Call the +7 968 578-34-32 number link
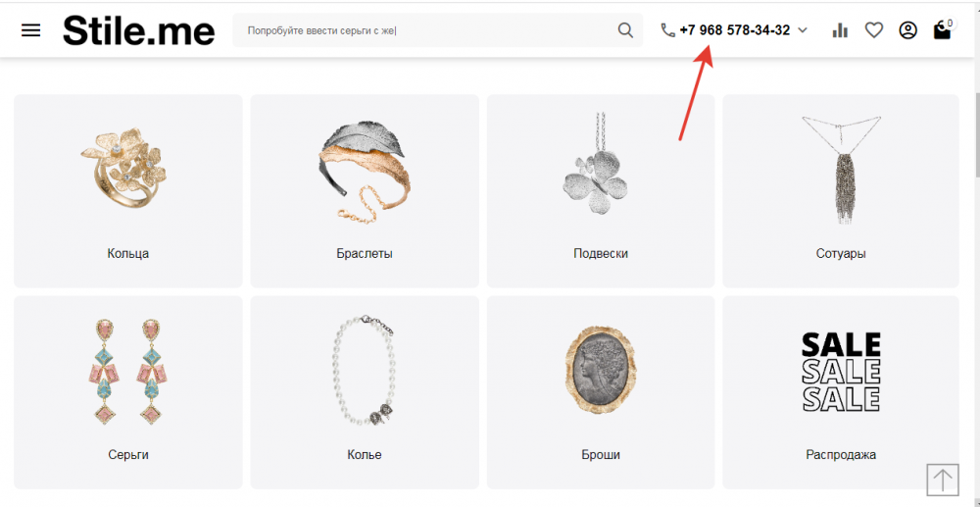 (x=734, y=30)
